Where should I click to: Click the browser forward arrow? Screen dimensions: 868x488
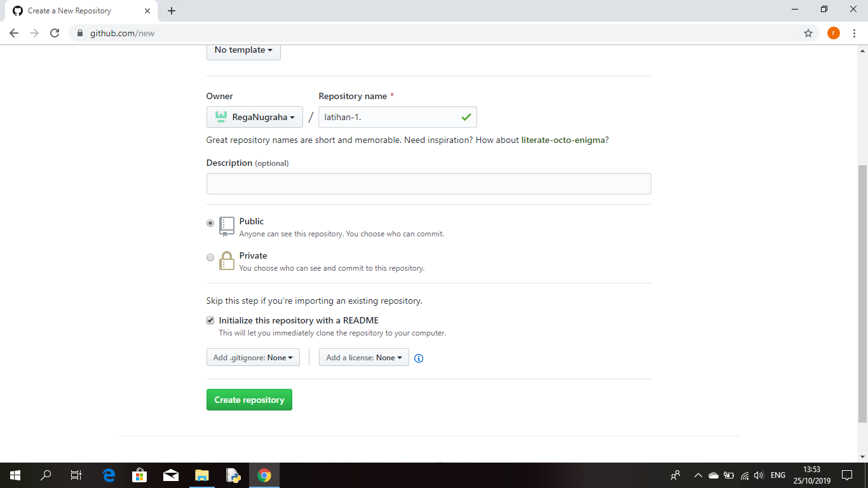tap(34, 33)
